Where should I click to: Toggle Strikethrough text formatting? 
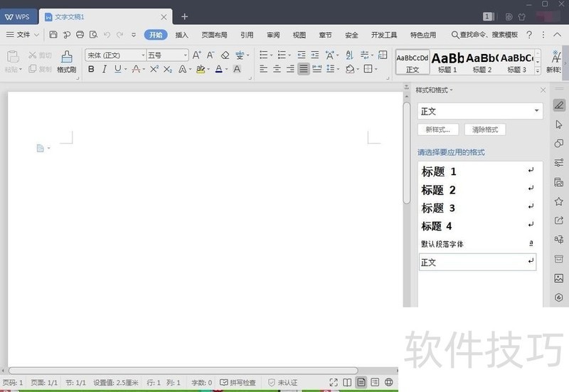[x=136, y=69]
